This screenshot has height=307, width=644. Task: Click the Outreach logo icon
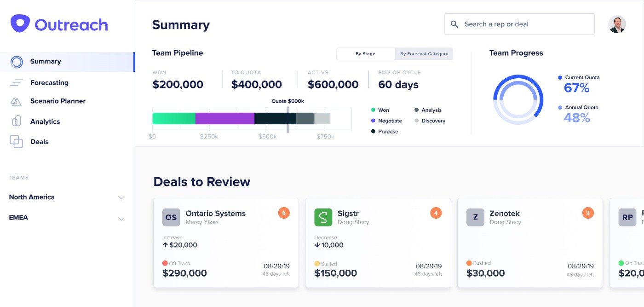point(20,23)
